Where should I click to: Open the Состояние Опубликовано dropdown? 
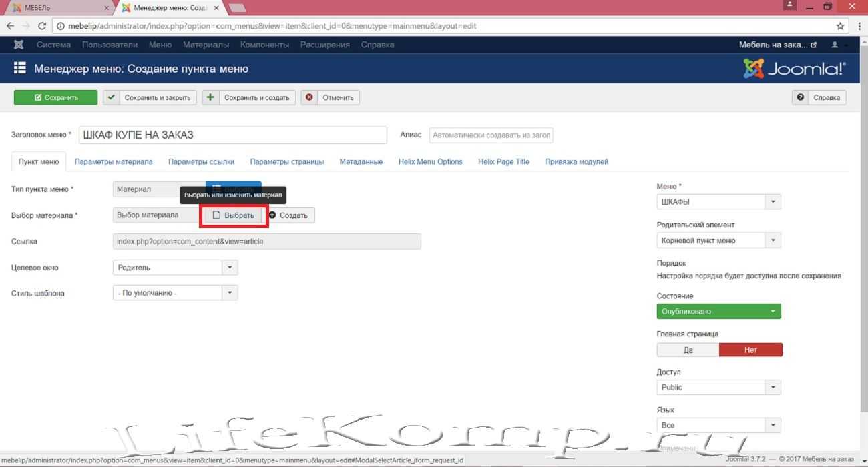[x=718, y=311]
